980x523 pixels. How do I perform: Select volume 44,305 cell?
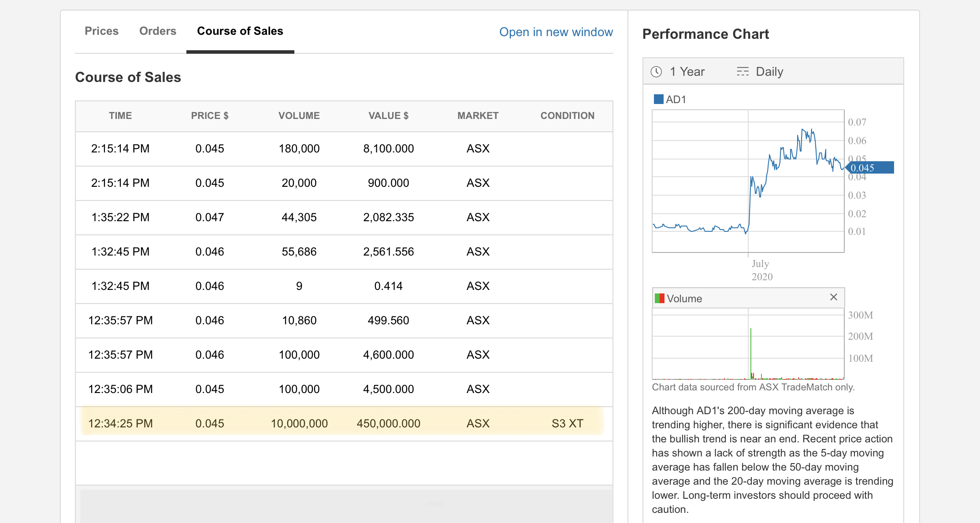[299, 217]
